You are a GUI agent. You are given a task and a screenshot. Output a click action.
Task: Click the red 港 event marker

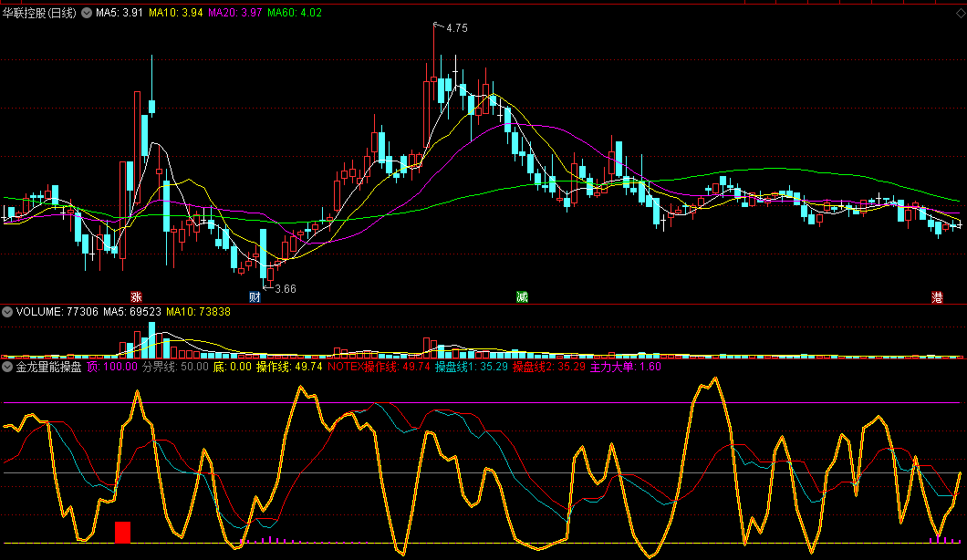pyautogui.click(x=937, y=297)
